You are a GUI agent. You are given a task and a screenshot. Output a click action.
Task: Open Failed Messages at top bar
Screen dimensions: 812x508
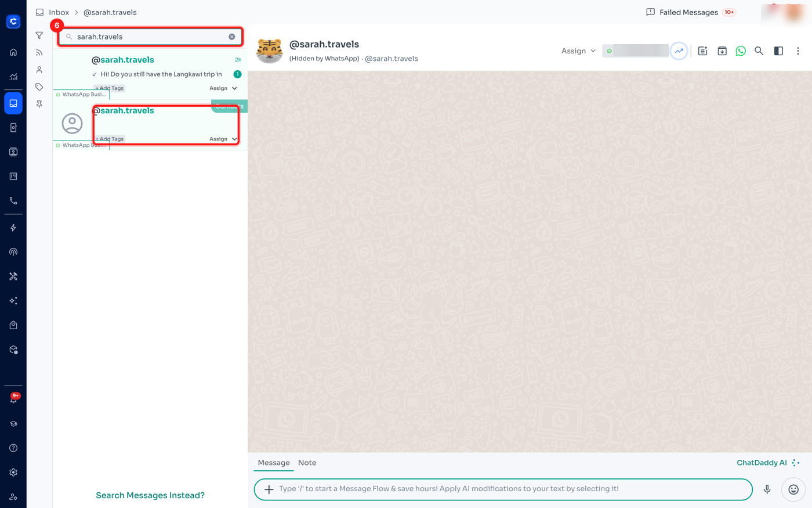tap(691, 12)
